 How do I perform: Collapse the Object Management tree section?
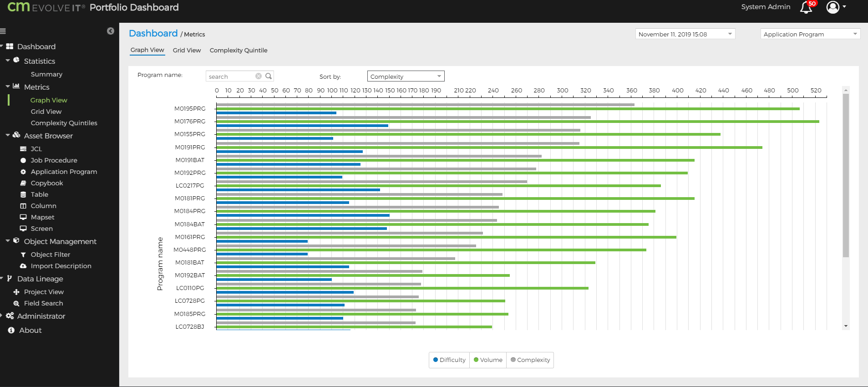(x=8, y=240)
